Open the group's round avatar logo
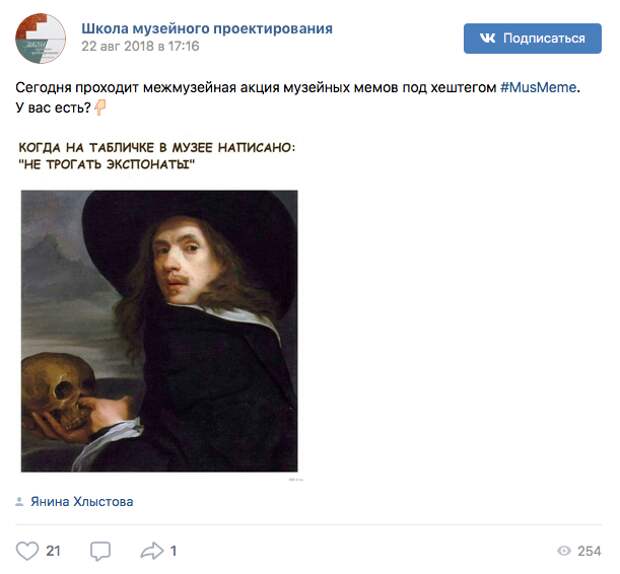 click(x=40, y=38)
